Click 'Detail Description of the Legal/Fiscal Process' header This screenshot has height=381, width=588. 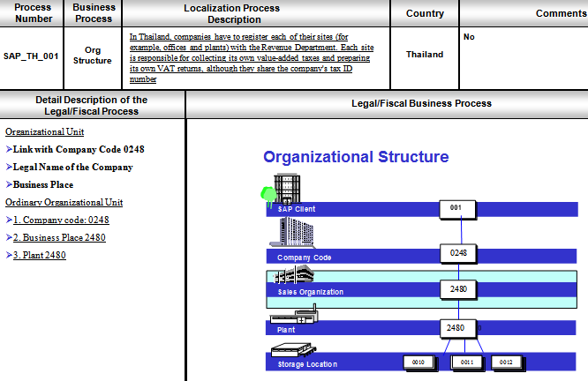click(91, 106)
